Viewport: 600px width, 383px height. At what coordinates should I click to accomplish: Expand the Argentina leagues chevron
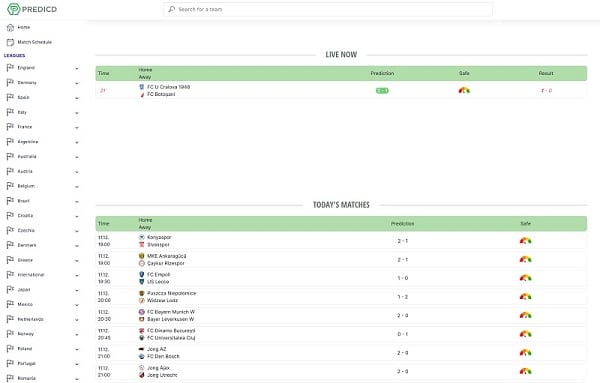tap(77, 143)
